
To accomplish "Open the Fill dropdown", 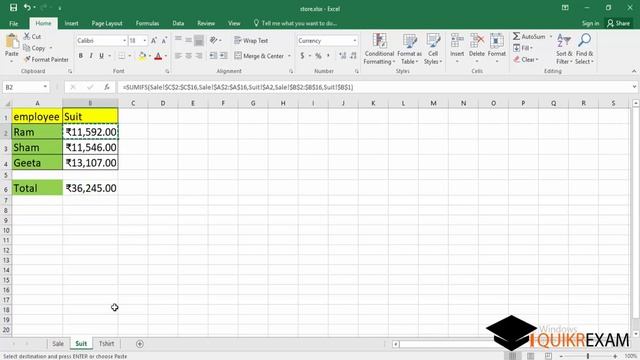I will [x=523, y=48].
